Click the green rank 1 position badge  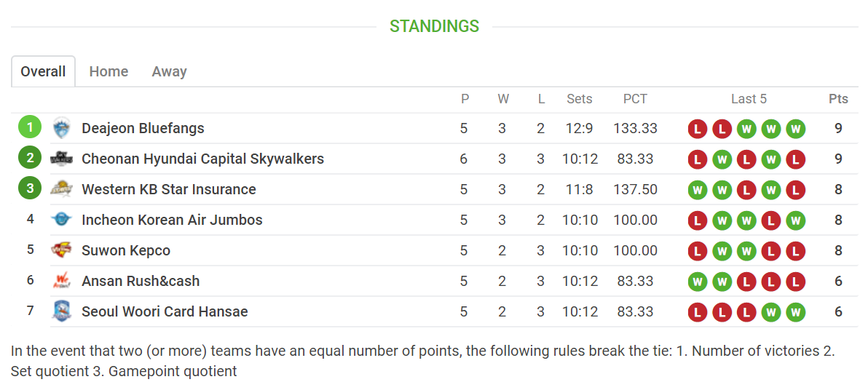coord(30,128)
